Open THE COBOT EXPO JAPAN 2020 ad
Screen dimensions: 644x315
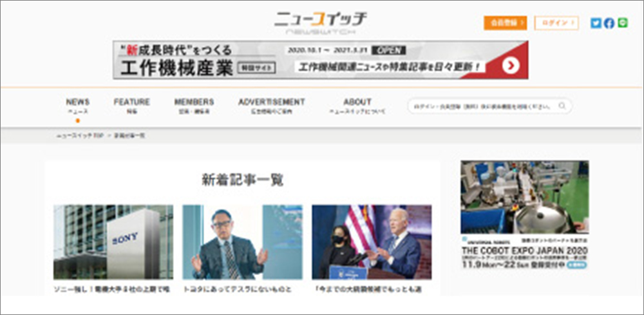[x=524, y=215]
